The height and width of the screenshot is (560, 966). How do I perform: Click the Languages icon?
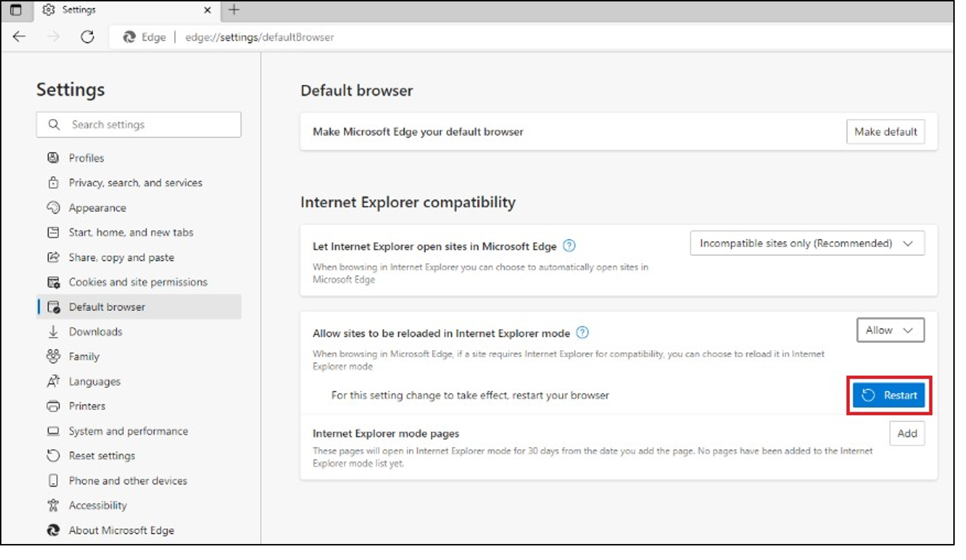53,381
